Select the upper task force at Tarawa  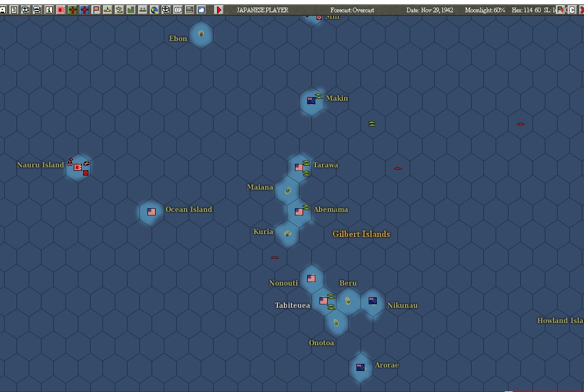click(307, 162)
